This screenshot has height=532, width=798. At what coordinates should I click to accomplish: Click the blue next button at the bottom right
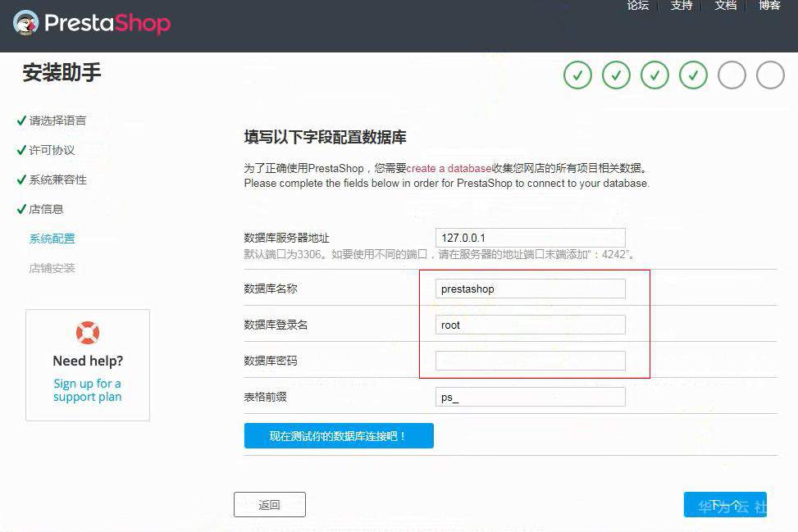coord(725,504)
